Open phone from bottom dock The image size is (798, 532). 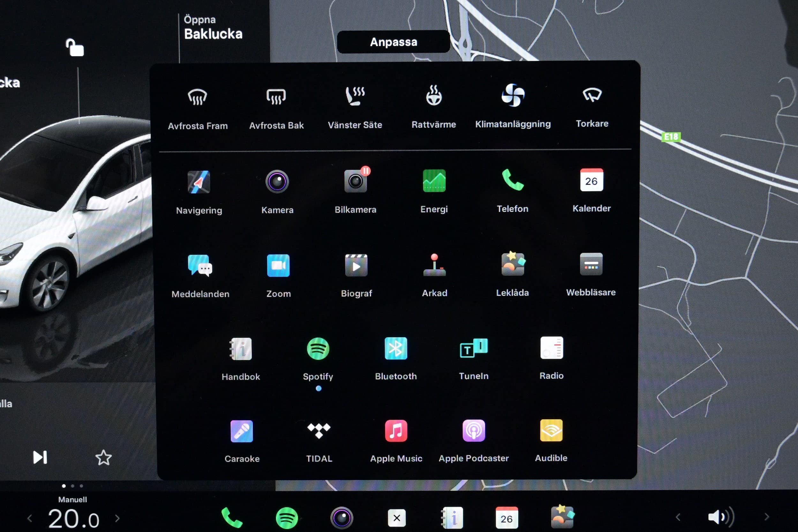coord(231,517)
